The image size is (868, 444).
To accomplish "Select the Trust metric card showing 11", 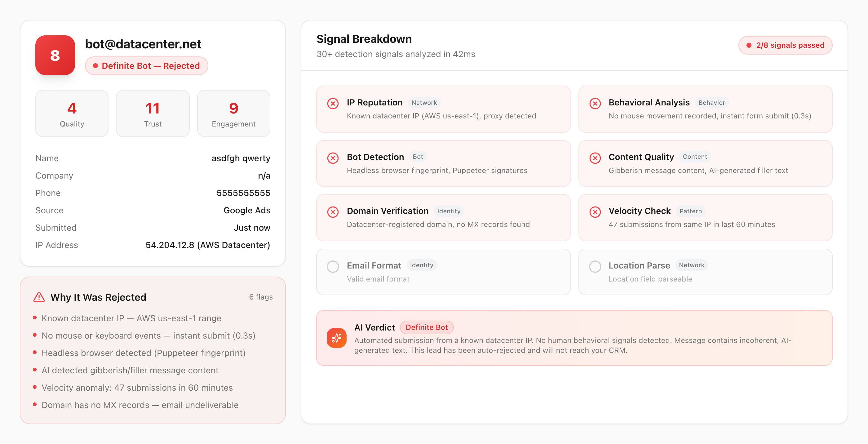I will (x=152, y=113).
